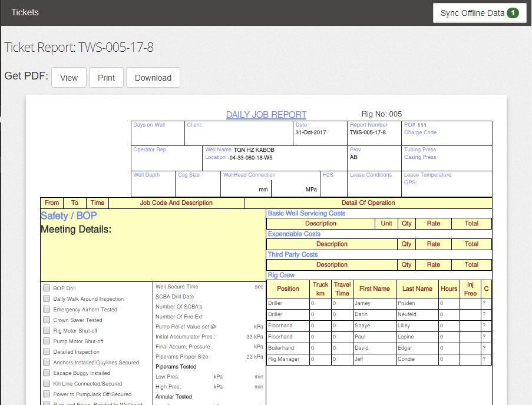
Task: Click the Well Name value TQN HZ KABOB
Action: coord(254,150)
